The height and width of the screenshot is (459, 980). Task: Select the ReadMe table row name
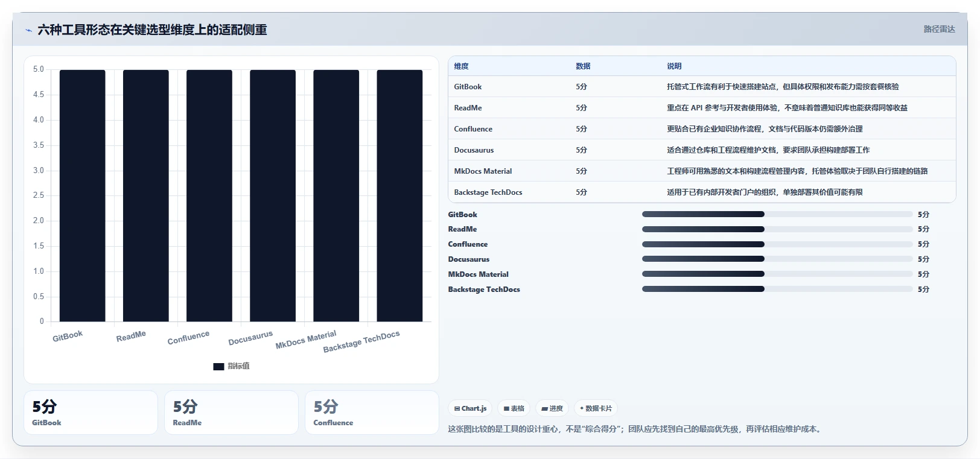click(x=468, y=108)
